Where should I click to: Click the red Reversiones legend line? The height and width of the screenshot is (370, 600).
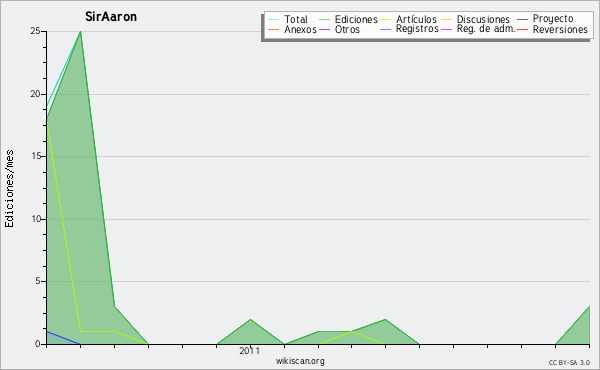tap(522, 29)
